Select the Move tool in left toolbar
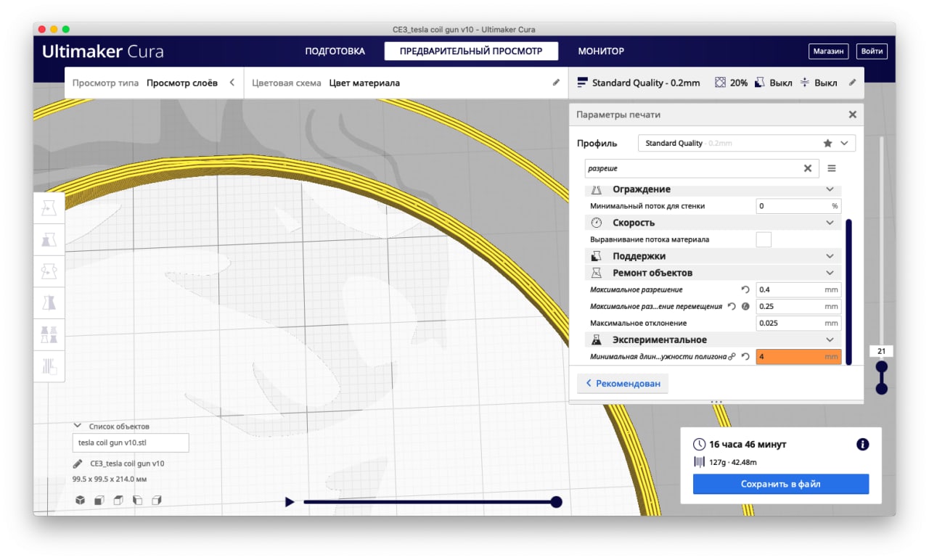The height and width of the screenshot is (560, 929). (x=49, y=207)
